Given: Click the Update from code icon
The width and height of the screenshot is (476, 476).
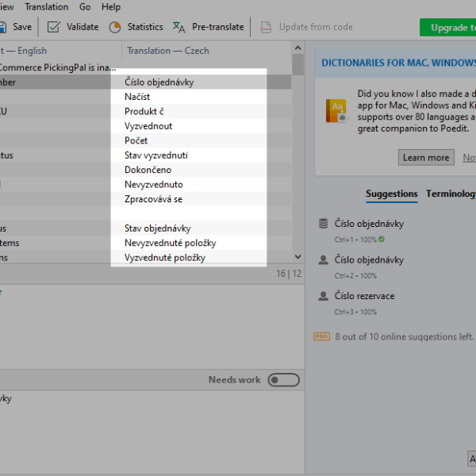Looking at the screenshot, I should [267, 27].
